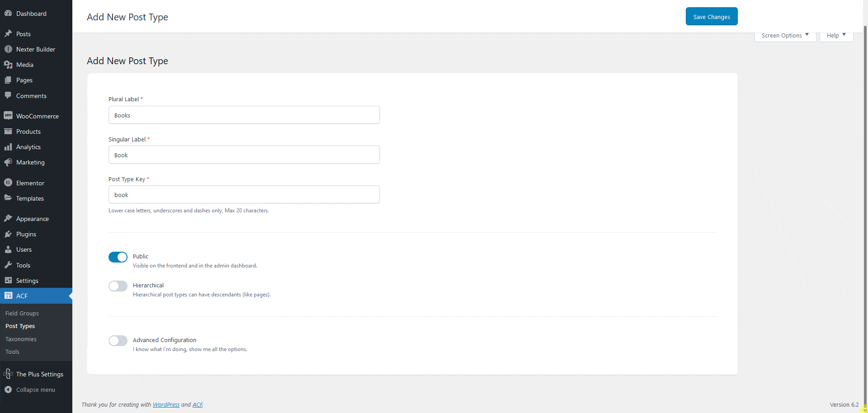The height and width of the screenshot is (413, 868).
Task: Follow the WordPress footer link
Action: 166,404
